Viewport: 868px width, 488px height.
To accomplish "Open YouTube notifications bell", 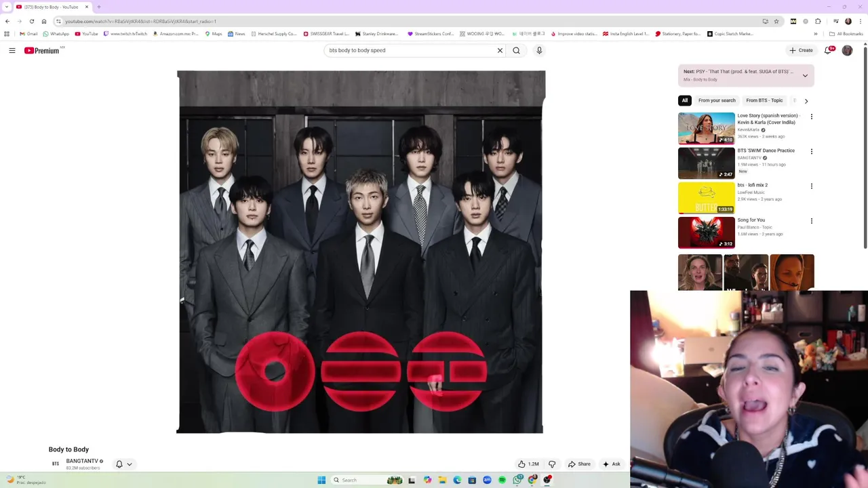I will 829,50.
